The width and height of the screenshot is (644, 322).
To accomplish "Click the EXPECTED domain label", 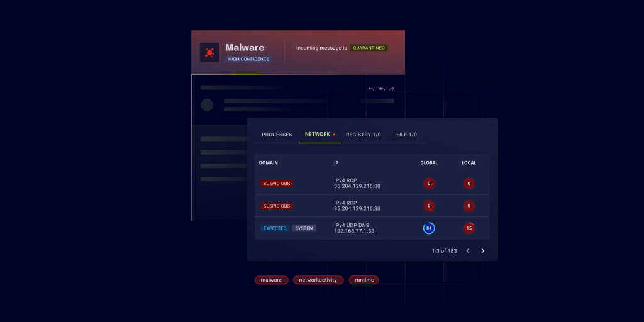I will [275, 228].
